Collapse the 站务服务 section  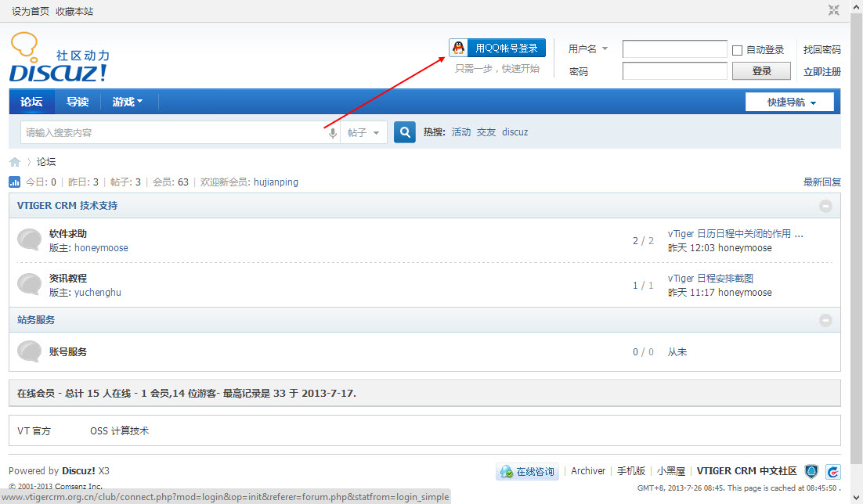tap(825, 320)
